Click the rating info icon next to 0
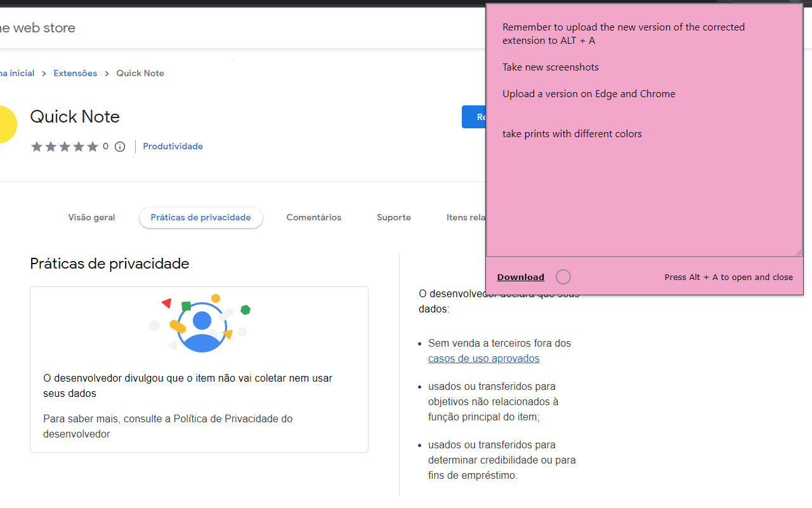The width and height of the screenshot is (812, 508). coord(120,147)
